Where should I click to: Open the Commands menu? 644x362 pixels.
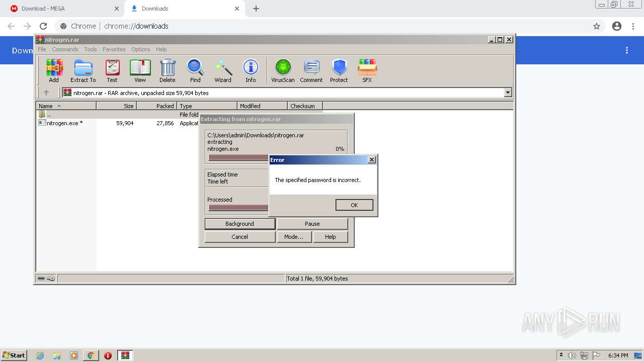pyautogui.click(x=65, y=49)
